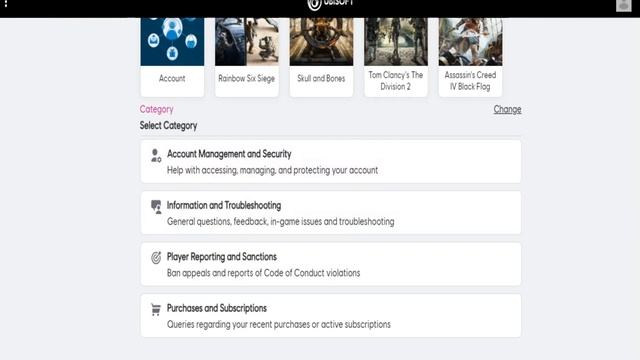Click the Skull and Bones label
This screenshot has width=640, height=360.
tap(321, 78)
